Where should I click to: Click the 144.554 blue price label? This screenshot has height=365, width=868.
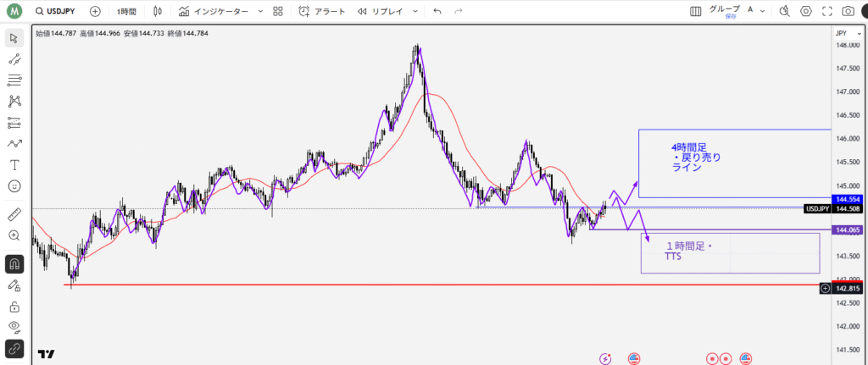click(848, 198)
